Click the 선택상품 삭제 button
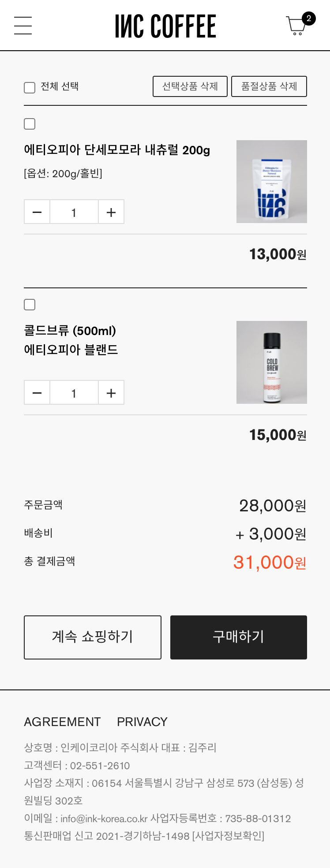Image resolution: width=330 pixels, height=868 pixels. (x=190, y=86)
